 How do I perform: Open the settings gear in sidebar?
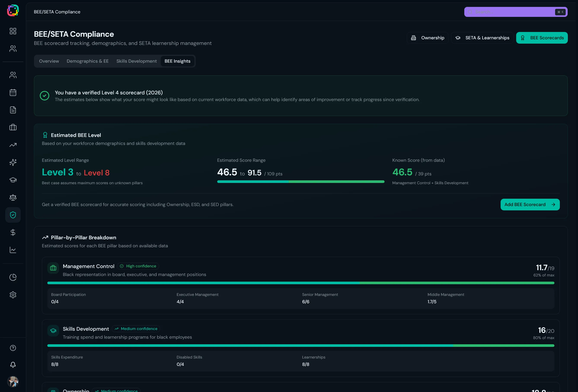click(13, 295)
